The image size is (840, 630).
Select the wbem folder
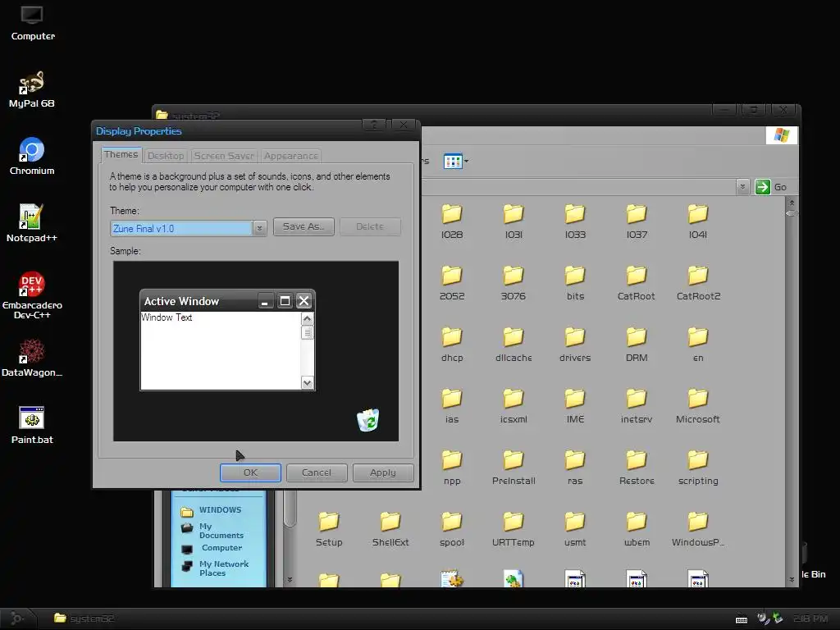[x=637, y=529]
